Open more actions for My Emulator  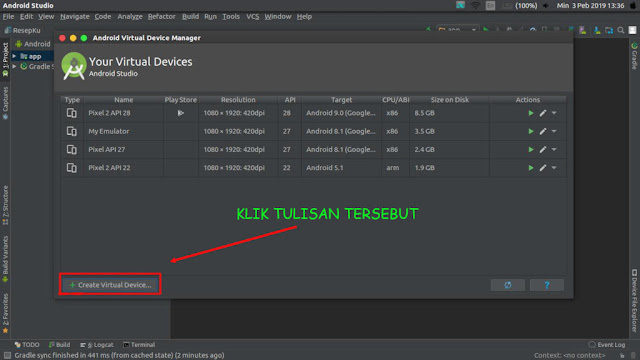[x=554, y=131]
